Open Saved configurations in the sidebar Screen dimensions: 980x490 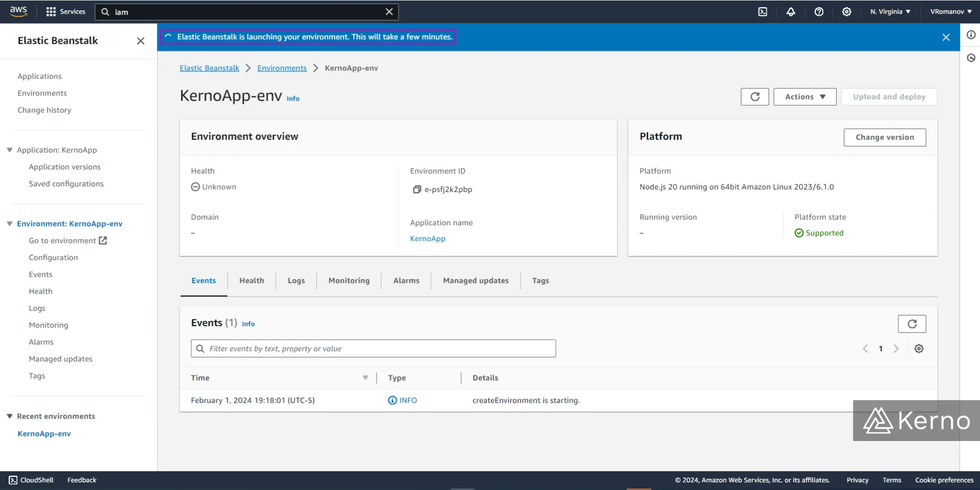click(x=66, y=184)
